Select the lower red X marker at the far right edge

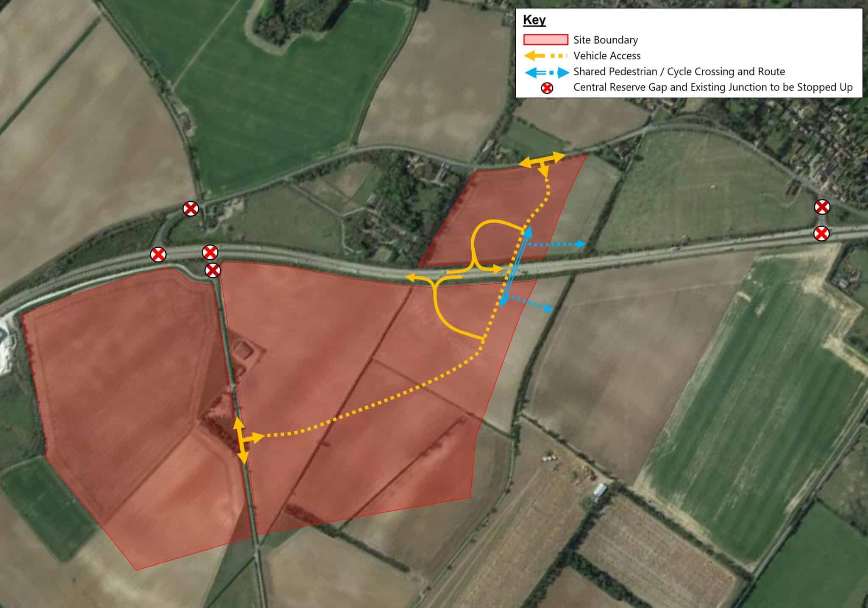click(822, 233)
